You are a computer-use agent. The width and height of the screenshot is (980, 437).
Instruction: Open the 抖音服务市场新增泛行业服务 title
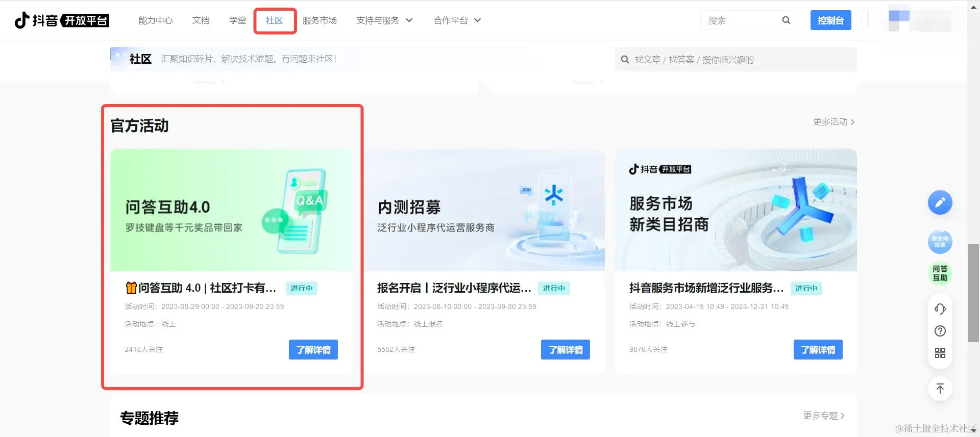tap(706, 288)
